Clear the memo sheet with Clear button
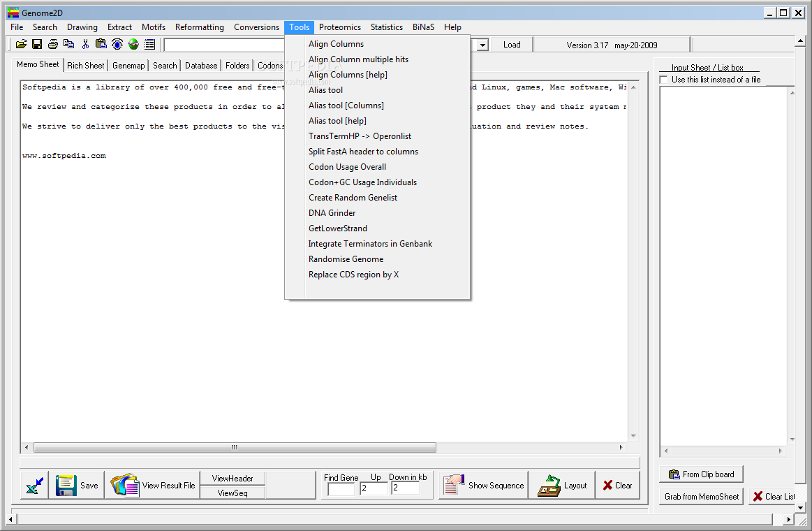Viewport: 812px width, 531px height. click(x=617, y=486)
